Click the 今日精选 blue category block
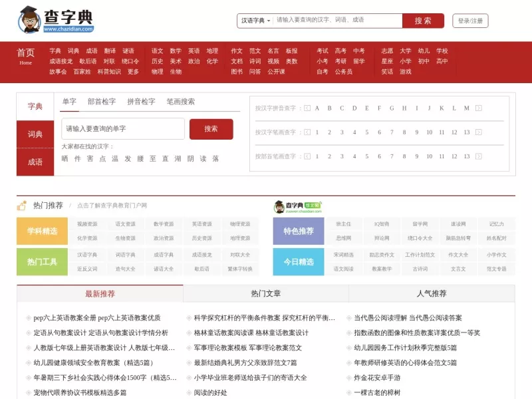 click(x=299, y=261)
